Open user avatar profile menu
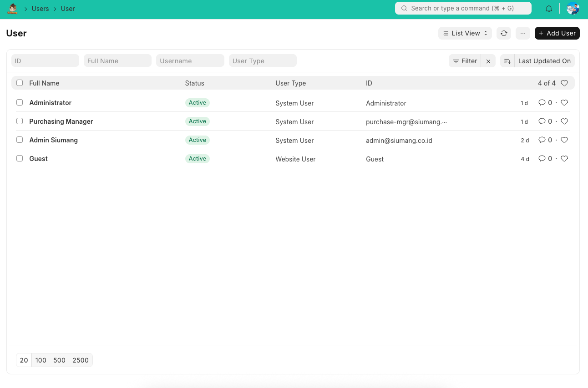The image size is (588, 388). pos(573,9)
